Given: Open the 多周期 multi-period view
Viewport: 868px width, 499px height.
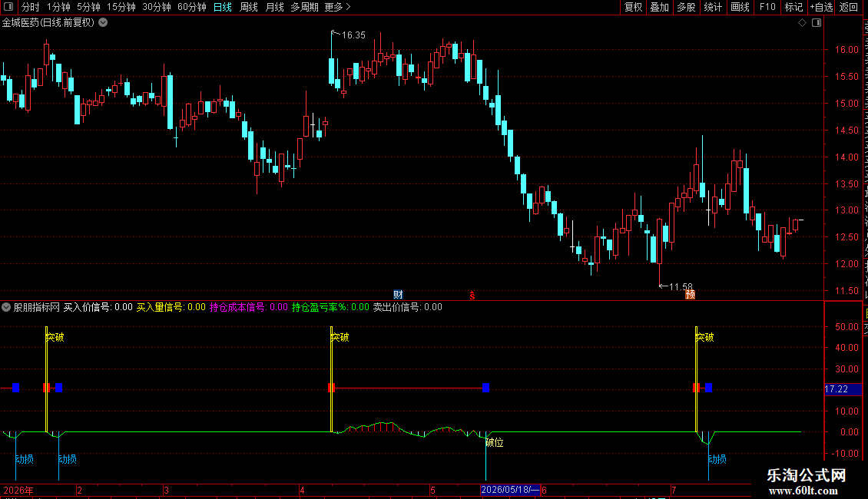Looking at the screenshot, I should pos(304,7).
